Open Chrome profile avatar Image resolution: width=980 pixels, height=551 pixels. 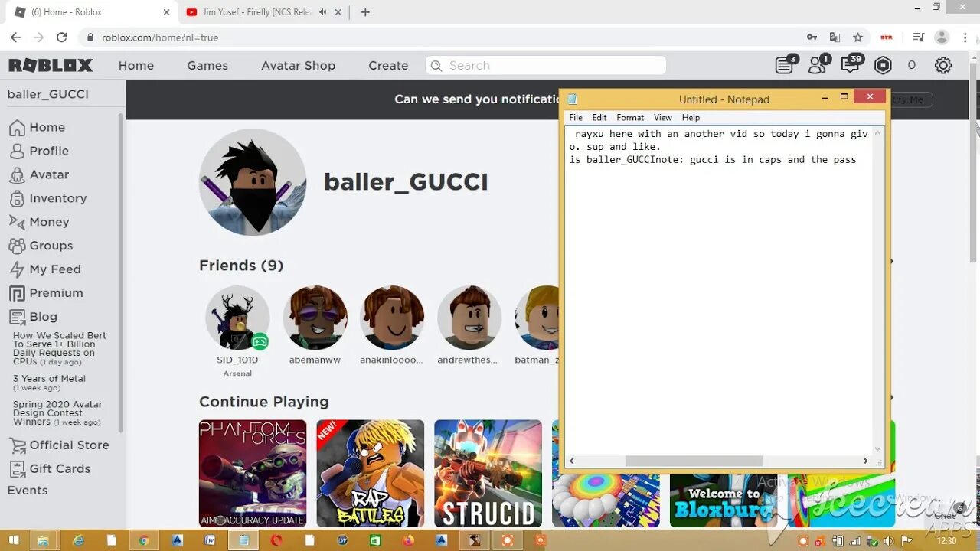(942, 37)
